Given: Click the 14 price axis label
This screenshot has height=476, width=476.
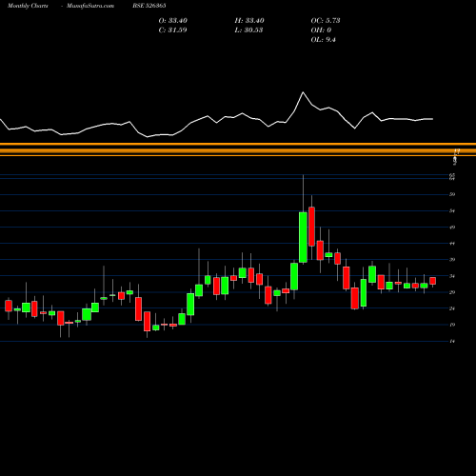Looking at the screenshot, I should coord(452,341).
